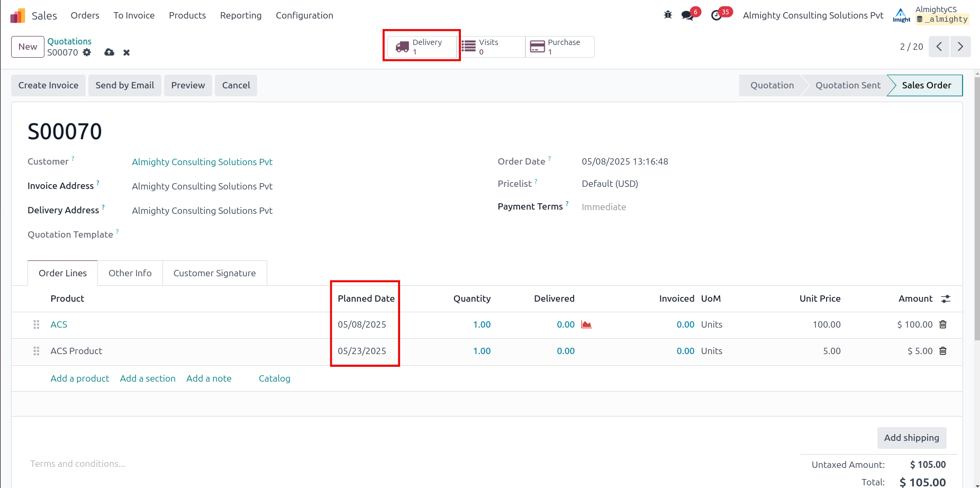Click the ACS Product name cell
The image size is (980, 488).
76,351
